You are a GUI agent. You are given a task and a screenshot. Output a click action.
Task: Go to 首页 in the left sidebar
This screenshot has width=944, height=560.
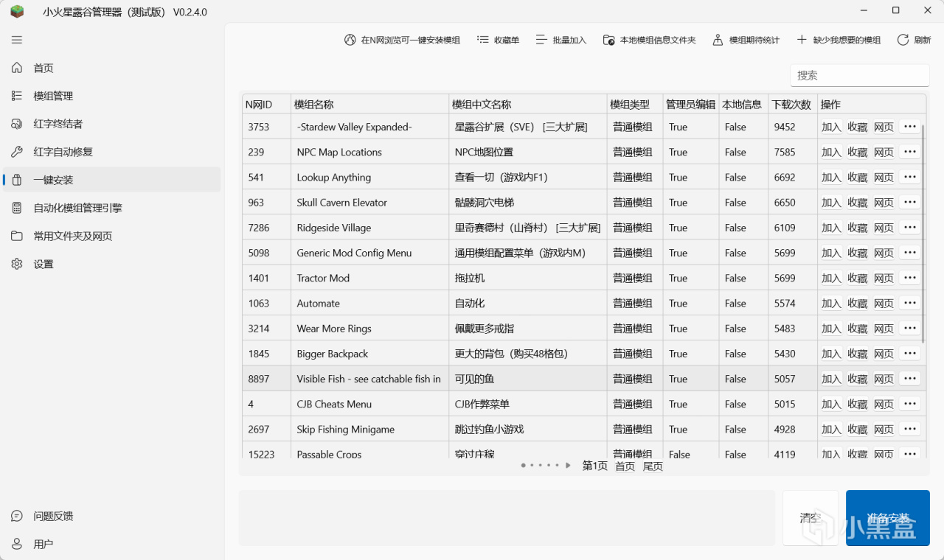(112, 68)
